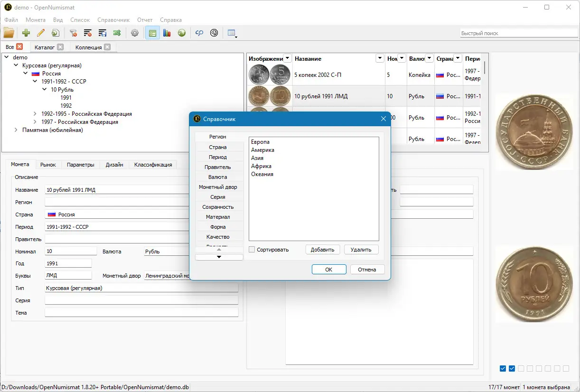
Task: Collapse the 1991-1992 - СССР tree node
Action: tap(35, 82)
